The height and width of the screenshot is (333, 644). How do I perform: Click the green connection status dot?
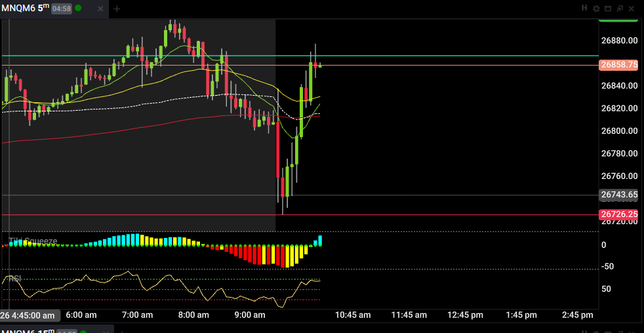(78, 9)
